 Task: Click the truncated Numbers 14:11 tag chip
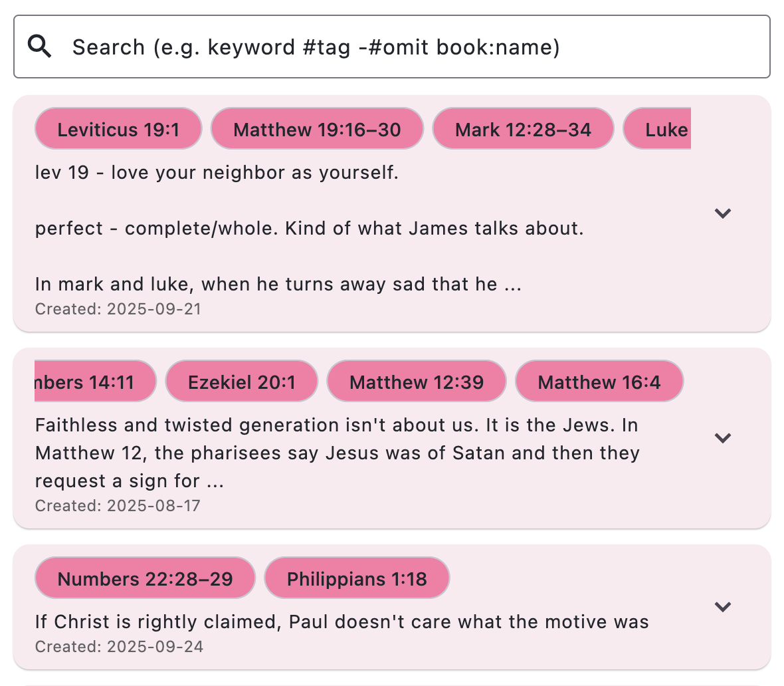(95, 381)
